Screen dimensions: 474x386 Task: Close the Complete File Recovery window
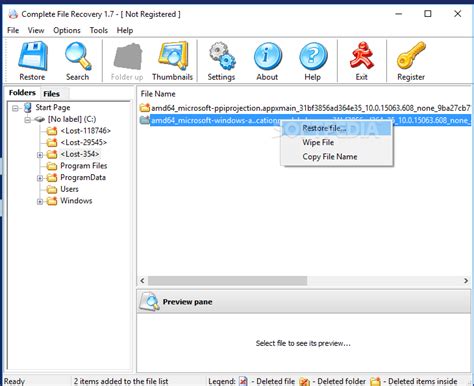coord(458,14)
